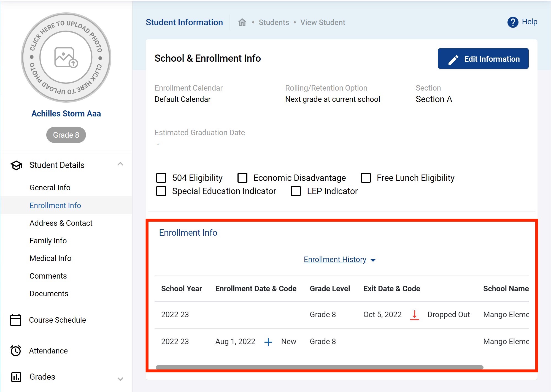Check the 504 Eligibility checkbox

[x=161, y=178]
